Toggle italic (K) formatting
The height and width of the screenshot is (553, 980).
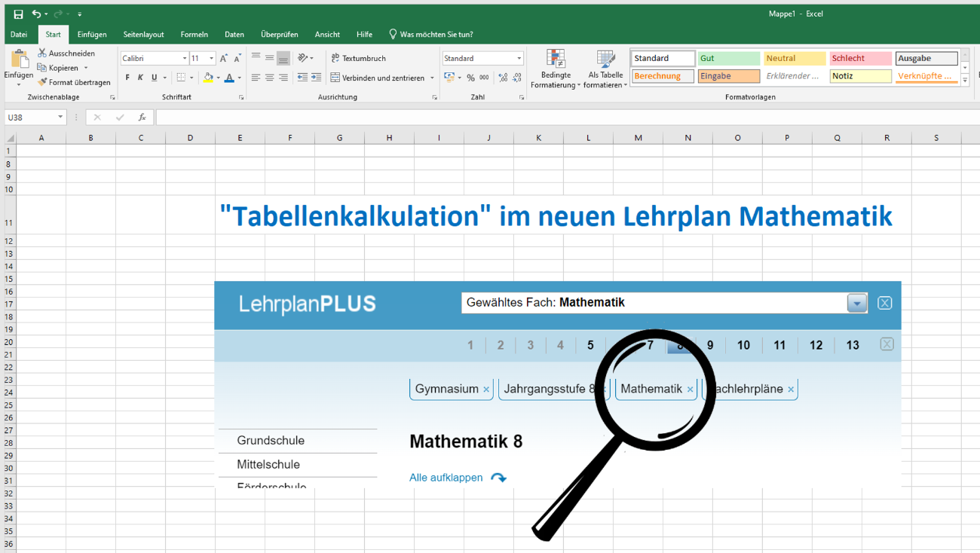click(x=140, y=78)
